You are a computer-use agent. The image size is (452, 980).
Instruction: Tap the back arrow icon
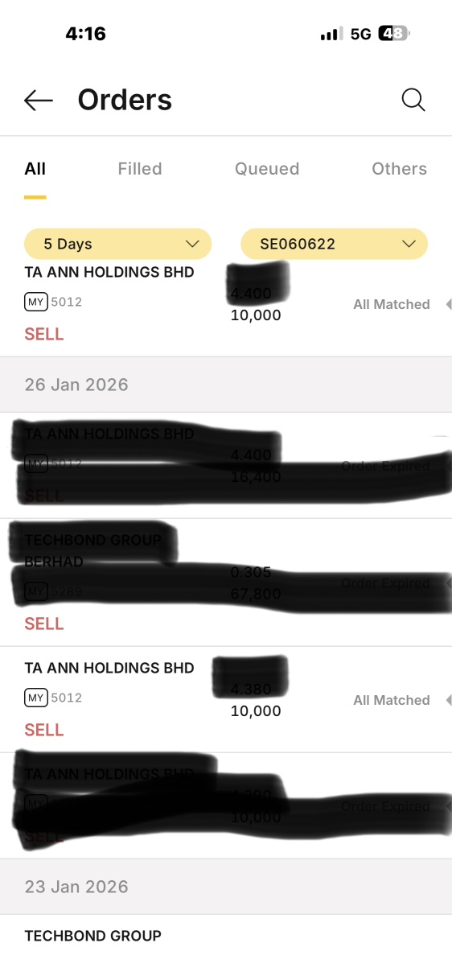(39, 100)
